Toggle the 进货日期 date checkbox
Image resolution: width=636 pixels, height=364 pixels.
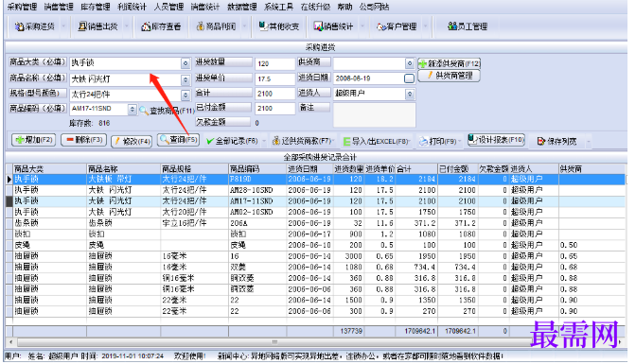(410, 78)
